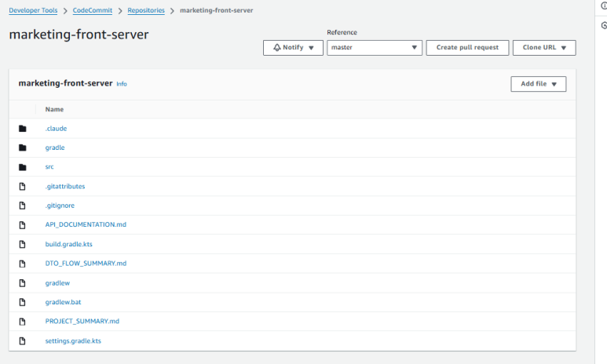Click the file icon beside .gitignore
Screen dimensions: 607x364
click(22, 206)
